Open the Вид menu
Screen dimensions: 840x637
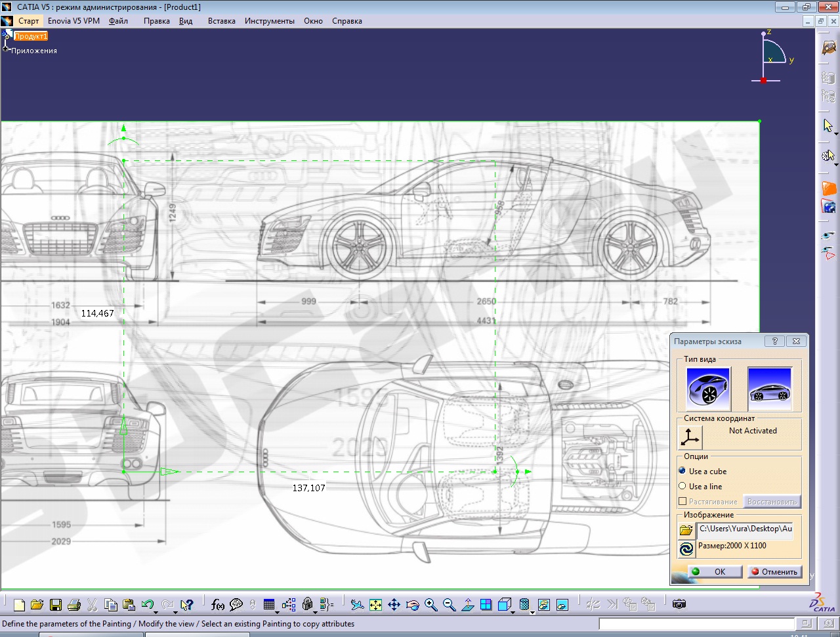[x=186, y=21]
